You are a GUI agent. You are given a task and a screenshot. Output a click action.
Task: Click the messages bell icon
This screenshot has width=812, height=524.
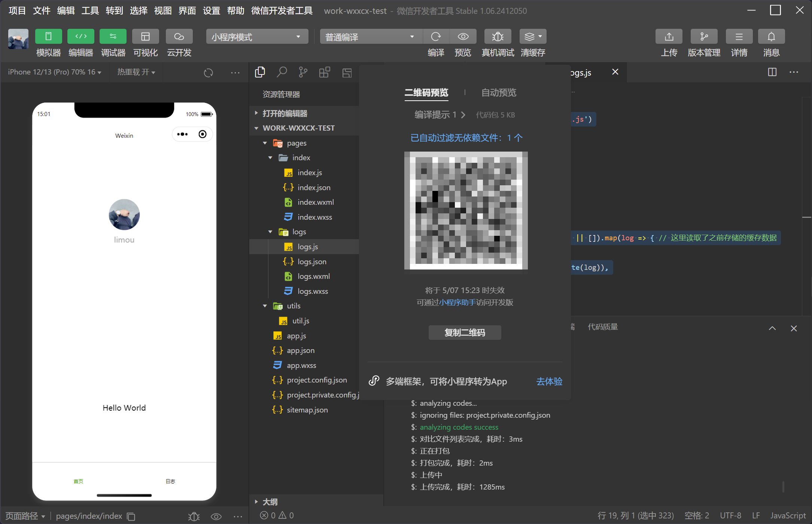click(x=771, y=37)
